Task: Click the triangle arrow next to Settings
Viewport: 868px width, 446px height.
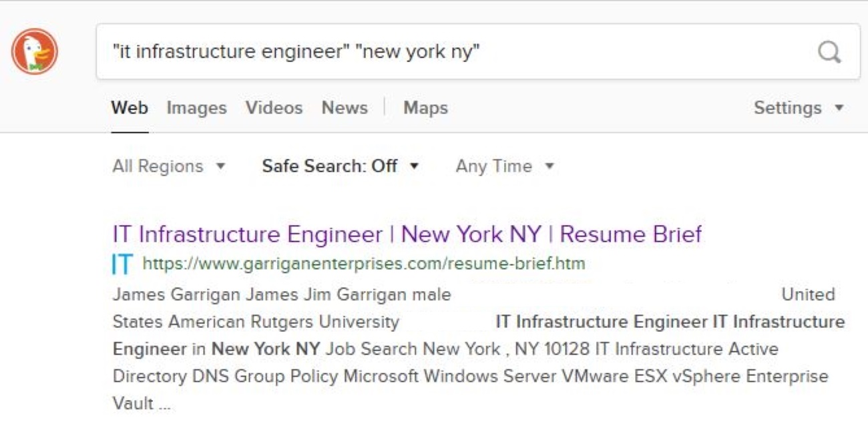Action: tap(839, 107)
